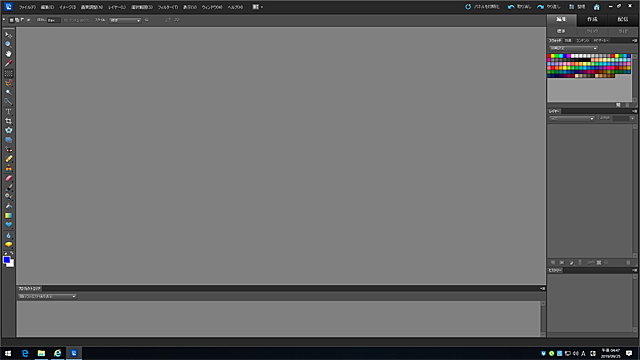This screenshot has height=360, width=640.
Task: Select the blue heart Custom Shape tool
Action: (x=8, y=225)
